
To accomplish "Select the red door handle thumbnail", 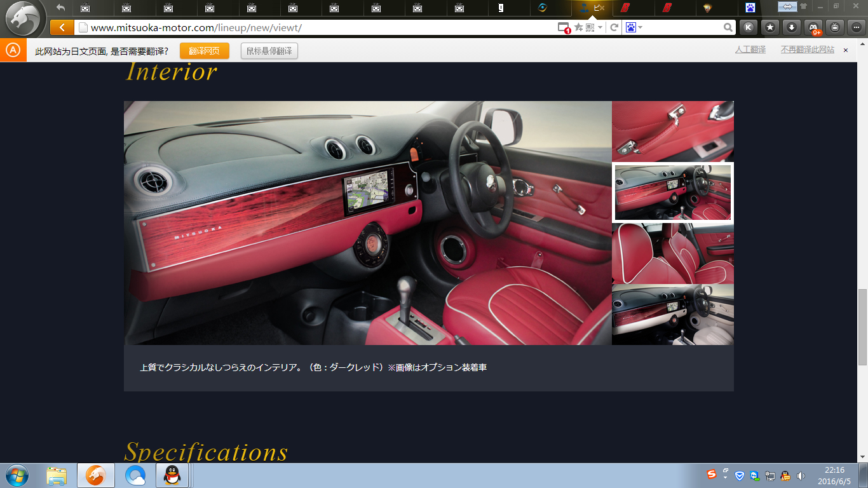I will [x=672, y=131].
